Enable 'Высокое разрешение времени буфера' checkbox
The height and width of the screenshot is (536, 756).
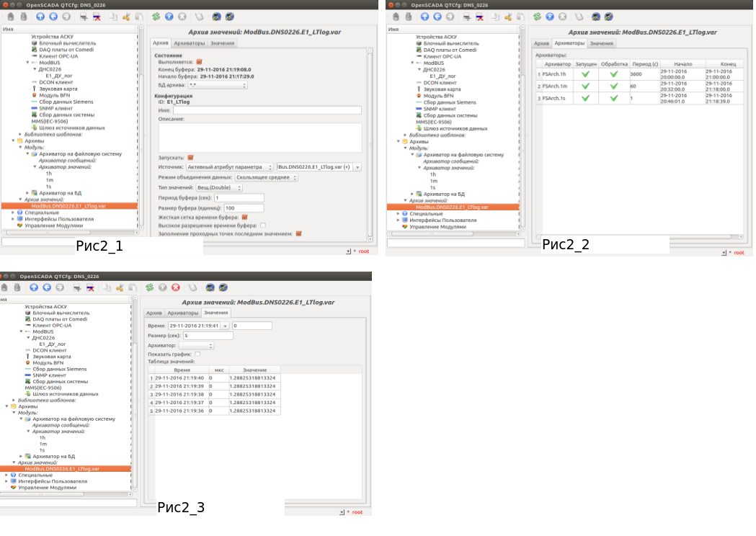pyautogui.click(x=263, y=225)
